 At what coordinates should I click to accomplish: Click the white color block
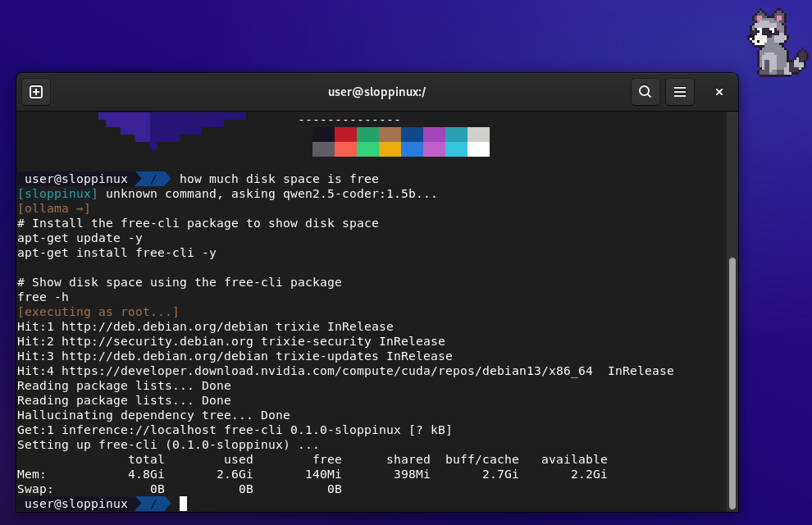(x=478, y=149)
